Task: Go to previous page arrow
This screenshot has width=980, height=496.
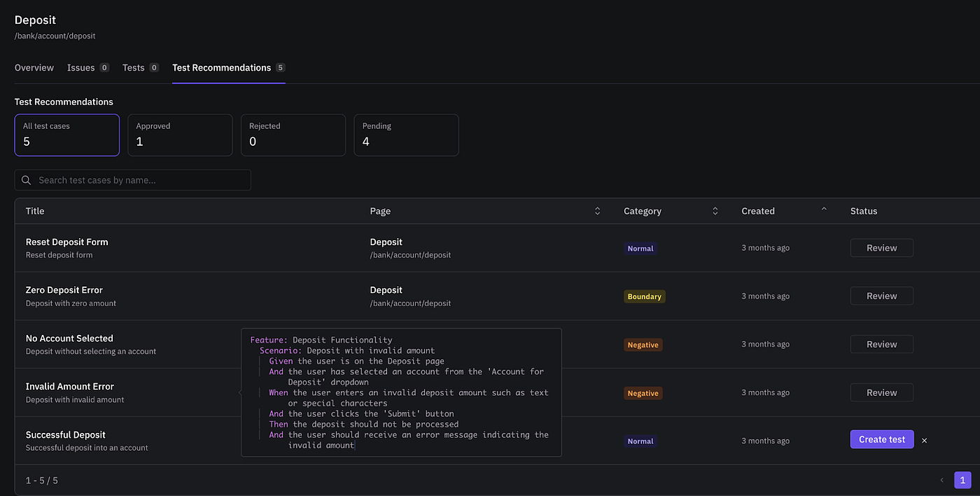Action: [941, 480]
